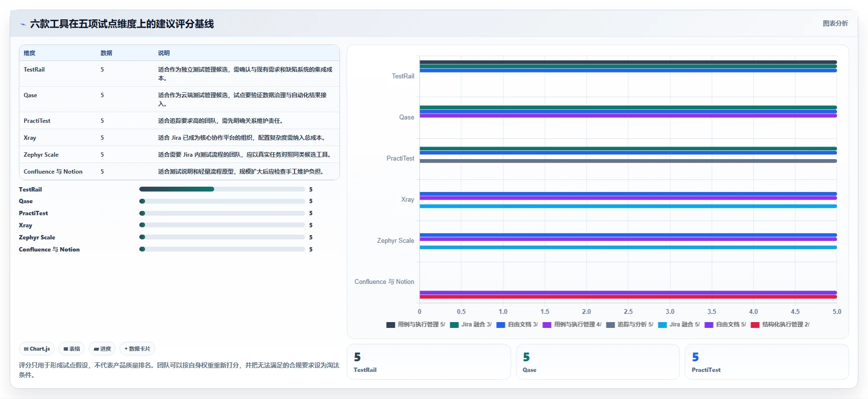
Task: Click the PractiTest progress bar
Action: pos(222,213)
